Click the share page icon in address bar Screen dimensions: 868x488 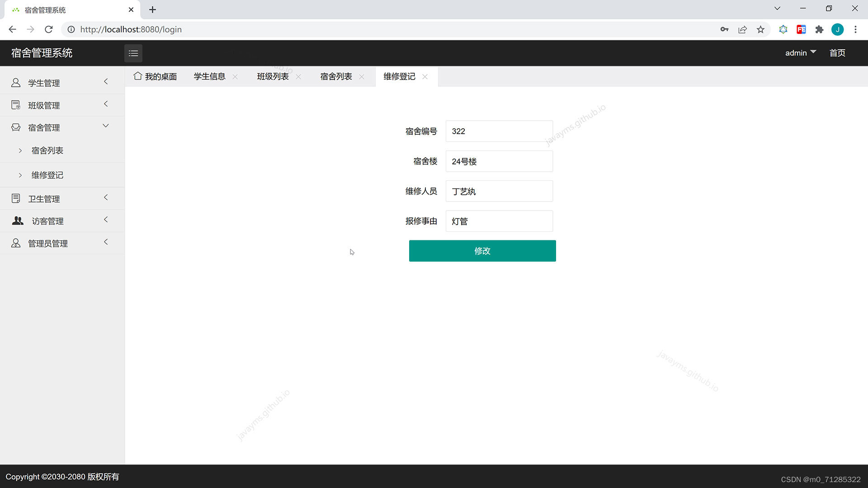pos(742,29)
